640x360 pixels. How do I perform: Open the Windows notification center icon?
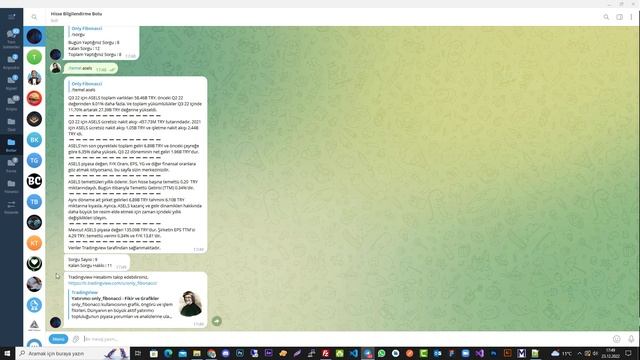pyautogui.click(x=629, y=353)
